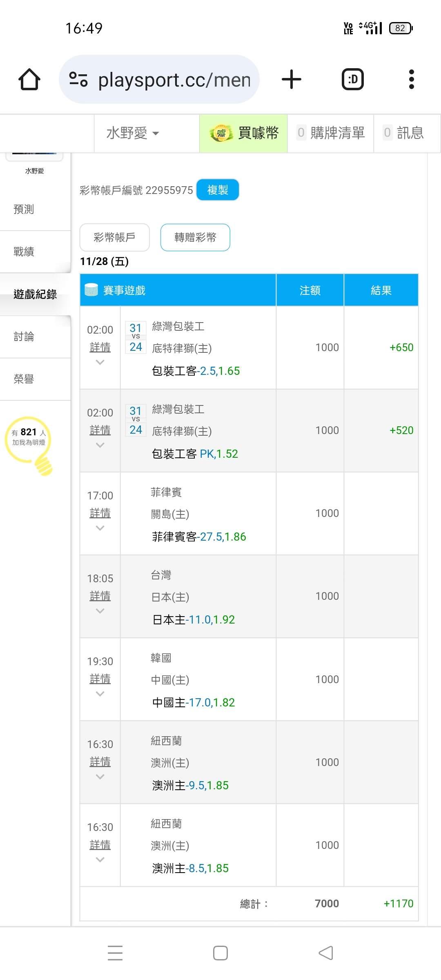The width and height of the screenshot is (441, 980).
Task: Tap the site settings icon in address bar
Action: pos(78,79)
